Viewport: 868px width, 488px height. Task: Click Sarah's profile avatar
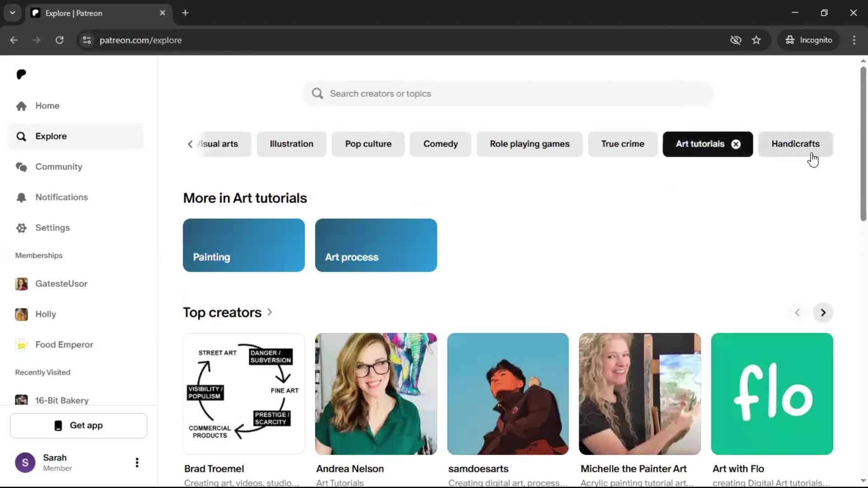[x=25, y=463]
